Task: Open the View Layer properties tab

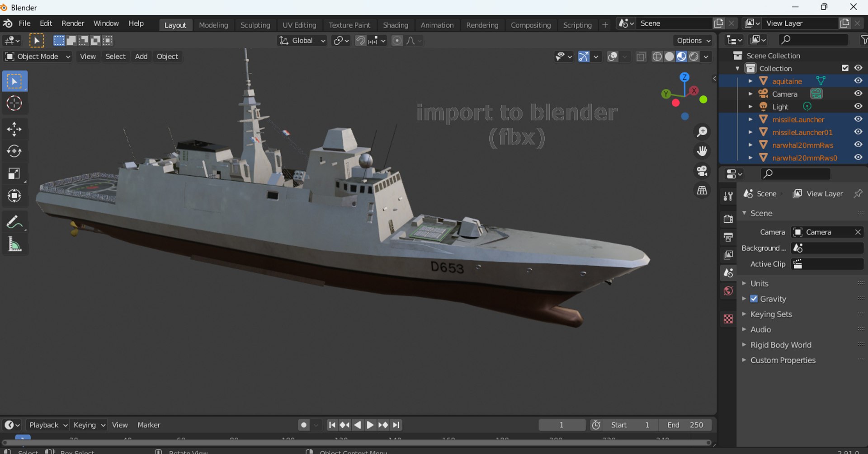Action: (728, 255)
